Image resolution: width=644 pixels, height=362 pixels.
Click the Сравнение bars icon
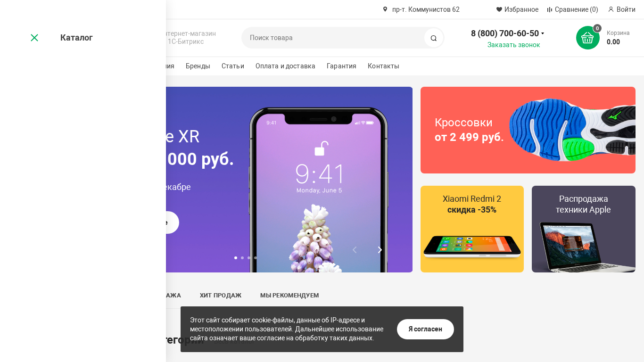coord(550,9)
